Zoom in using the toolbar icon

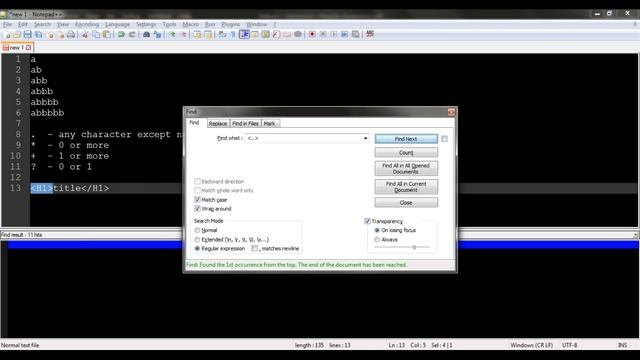click(172, 34)
